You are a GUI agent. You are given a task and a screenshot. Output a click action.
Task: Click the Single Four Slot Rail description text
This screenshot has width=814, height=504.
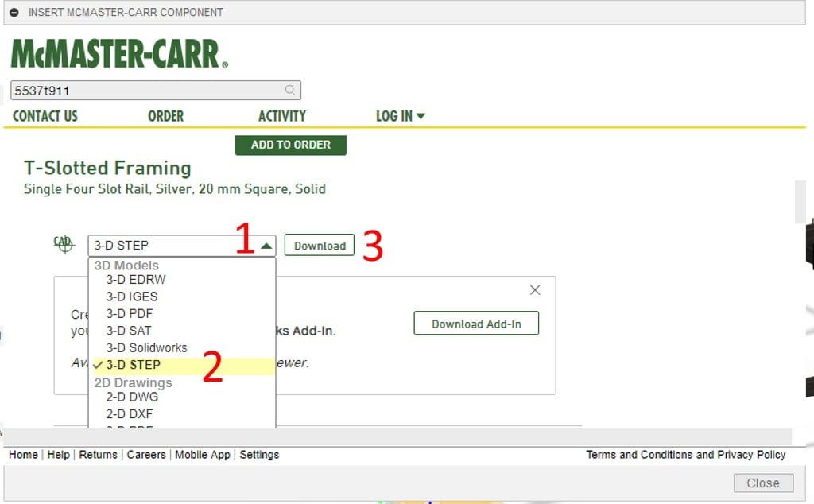click(x=175, y=189)
